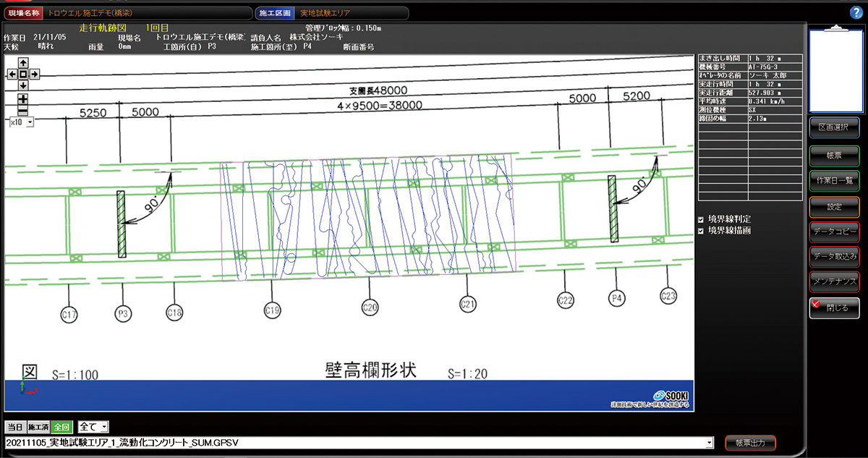
Task: Zoom in using the plus icon
Action: point(22,99)
